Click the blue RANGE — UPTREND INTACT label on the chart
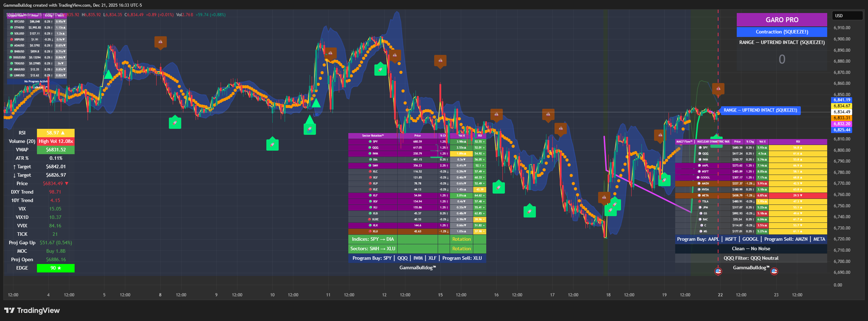This screenshot has height=321, width=868. click(x=760, y=110)
